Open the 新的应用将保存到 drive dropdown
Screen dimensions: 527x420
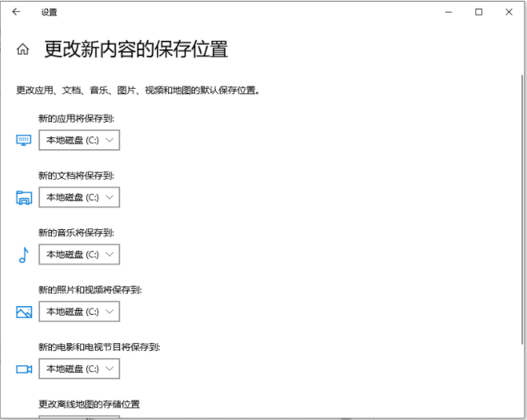(79, 141)
